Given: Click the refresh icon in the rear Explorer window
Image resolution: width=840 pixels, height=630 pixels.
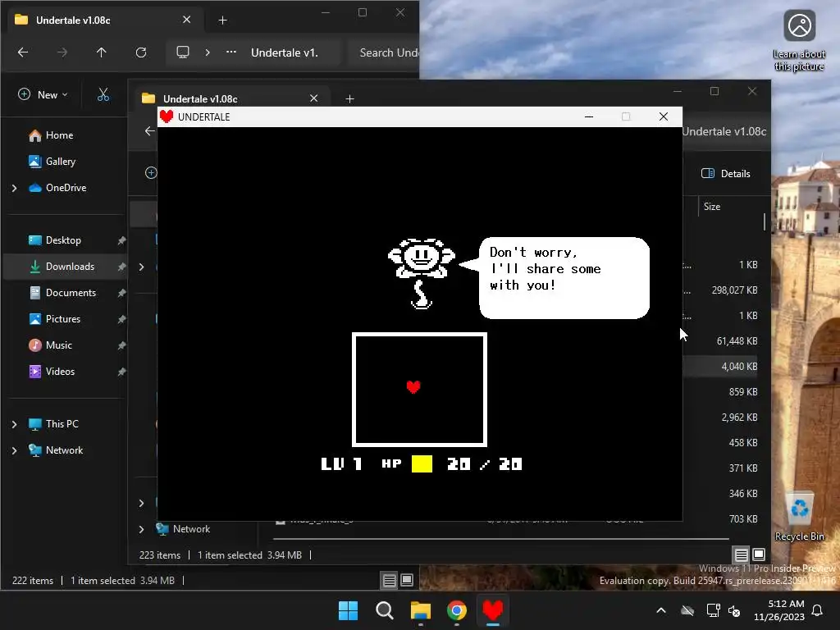Looking at the screenshot, I should [141, 52].
